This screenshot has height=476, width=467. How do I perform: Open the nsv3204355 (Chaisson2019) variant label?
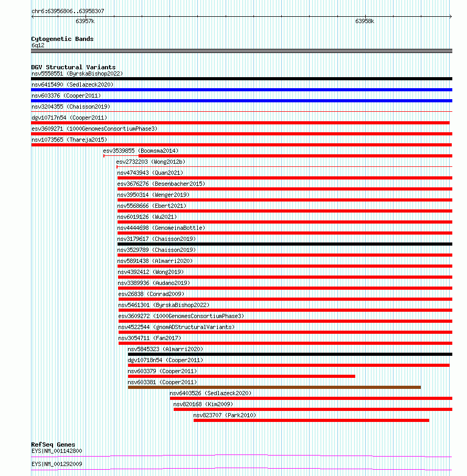click(71, 107)
